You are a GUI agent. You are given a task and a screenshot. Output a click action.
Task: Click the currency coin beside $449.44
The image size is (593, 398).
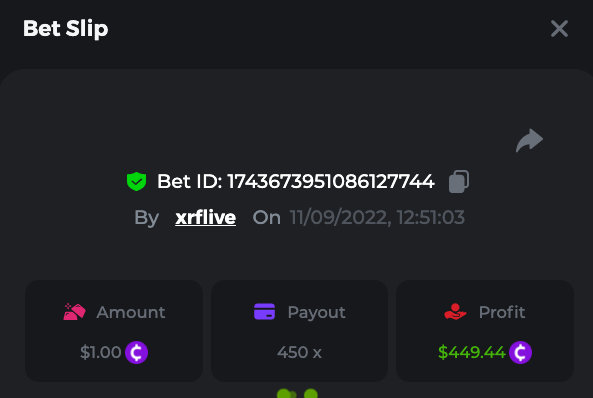(x=520, y=353)
